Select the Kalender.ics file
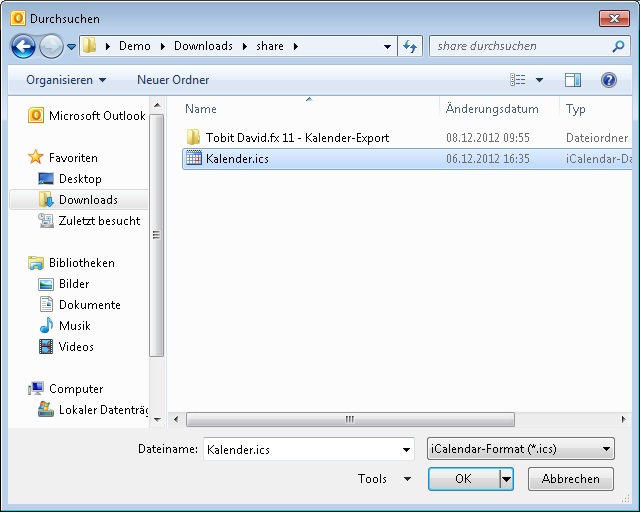 (x=237, y=159)
